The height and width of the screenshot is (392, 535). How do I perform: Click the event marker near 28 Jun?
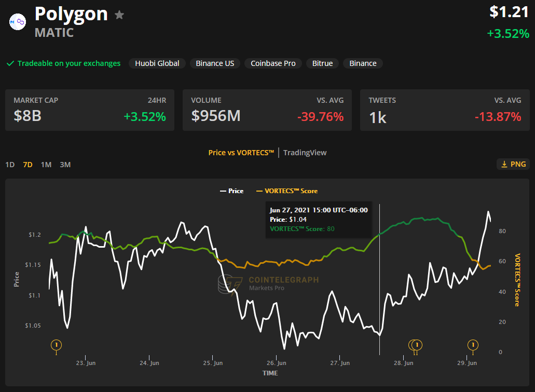[416, 345]
